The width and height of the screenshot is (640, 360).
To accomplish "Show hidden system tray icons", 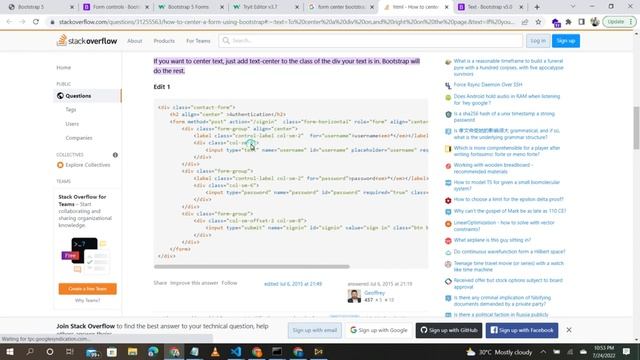I will coord(543,351).
